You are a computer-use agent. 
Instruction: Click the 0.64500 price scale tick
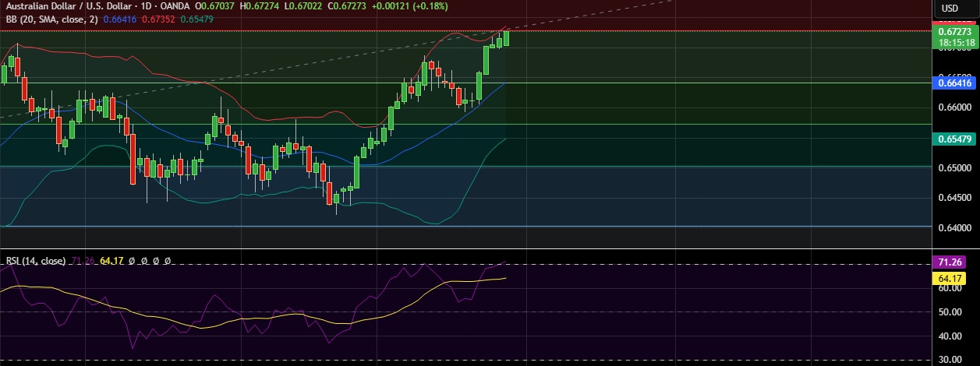954,199
